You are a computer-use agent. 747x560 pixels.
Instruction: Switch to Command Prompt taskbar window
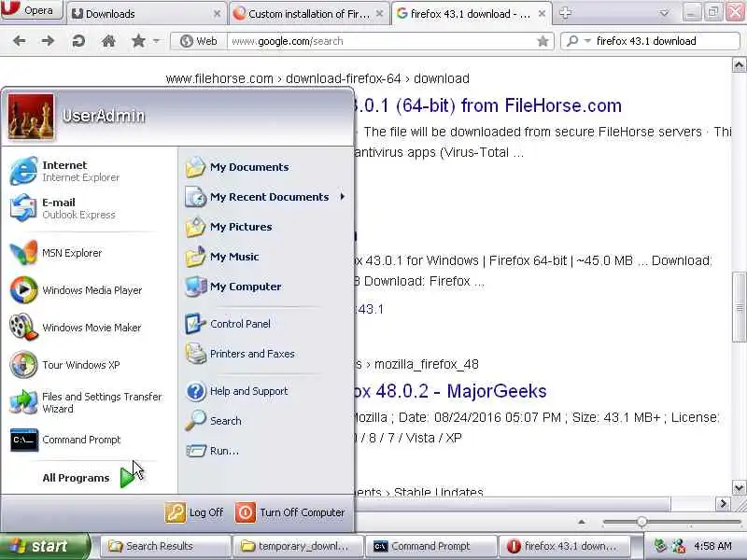pyautogui.click(x=430, y=546)
